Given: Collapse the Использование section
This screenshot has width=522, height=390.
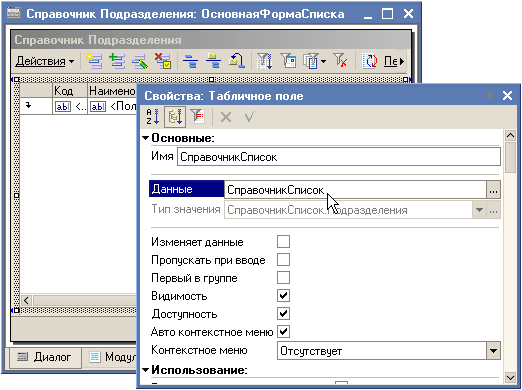Looking at the screenshot, I should (x=145, y=370).
